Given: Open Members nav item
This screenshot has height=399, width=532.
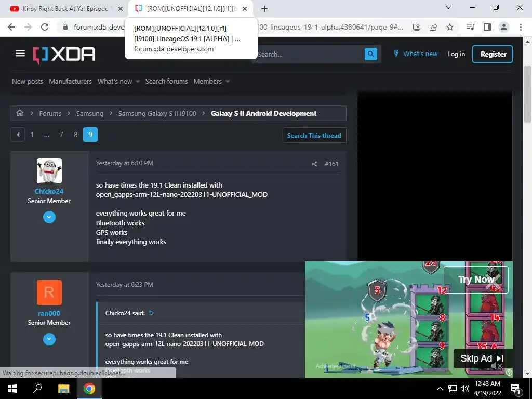Looking at the screenshot, I should pos(208,81).
